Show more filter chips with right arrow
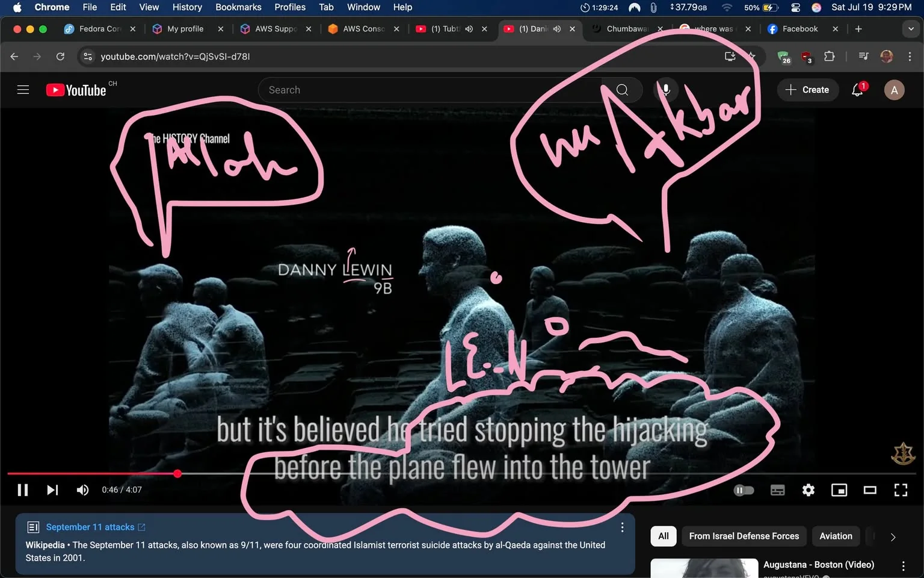 pyautogui.click(x=893, y=536)
